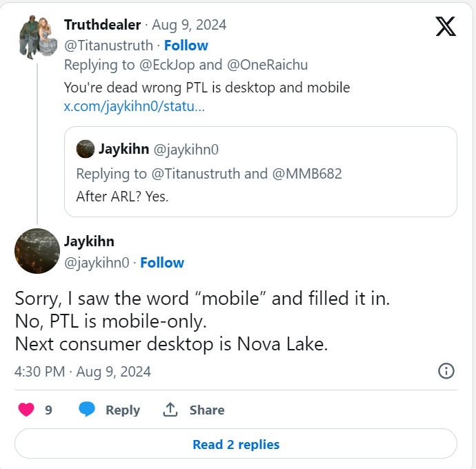The height and width of the screenshot is (469, 476).
Task: Click the @jaykihn0 handle under Jaykihn
Action: [x=97, y=263]
